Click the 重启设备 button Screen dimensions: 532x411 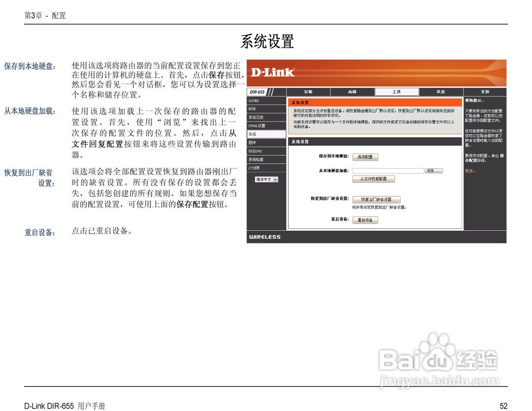(365, 220)
